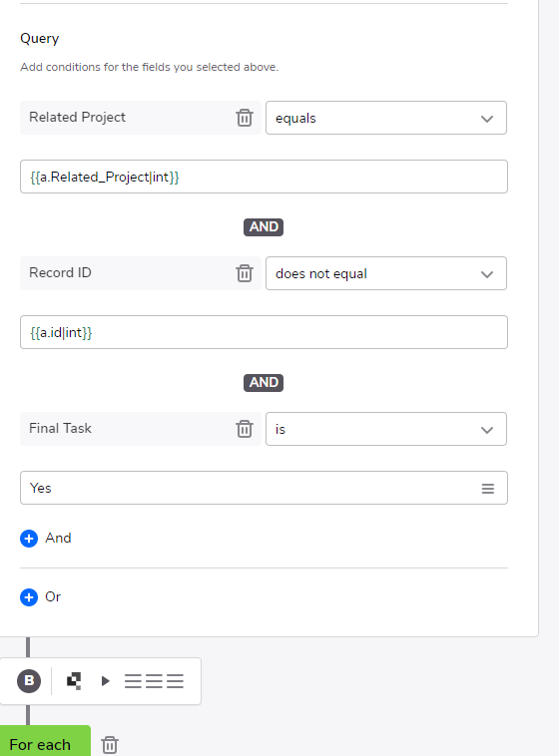This screenshot has width=559, height=756.
Task: Select the Final Task field label
Action: click(60, 428)
